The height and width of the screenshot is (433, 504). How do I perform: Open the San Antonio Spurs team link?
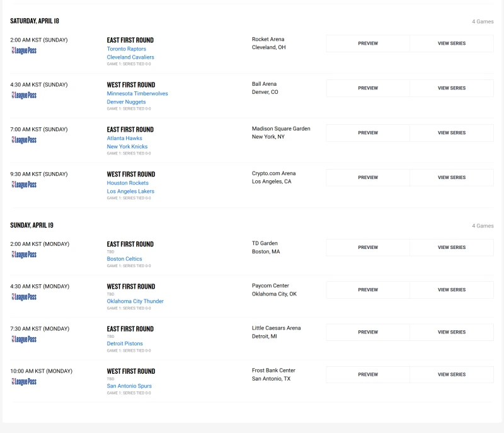[129, 386]
